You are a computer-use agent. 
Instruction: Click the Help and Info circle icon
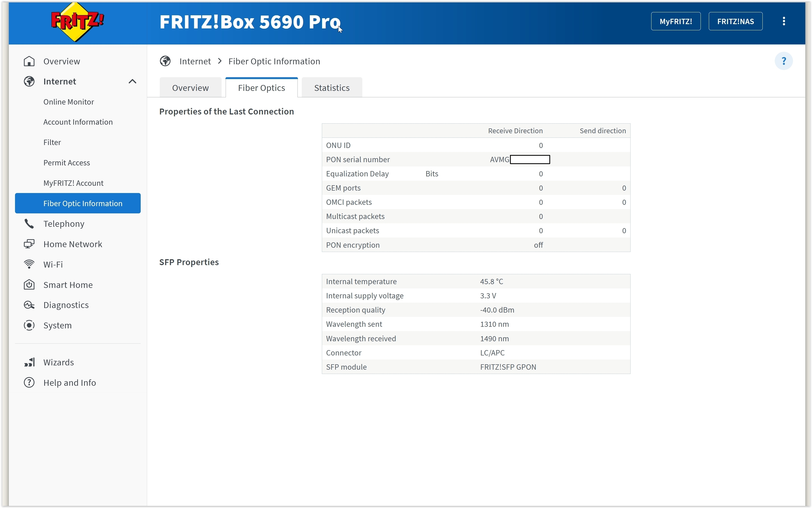(29, 383)
